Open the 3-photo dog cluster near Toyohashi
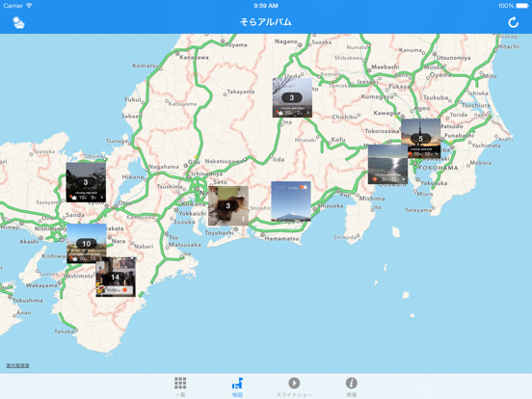Screen dimensions: 532x399 point(228,205)
